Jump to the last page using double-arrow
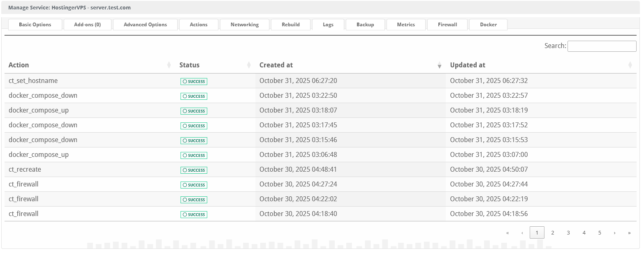The width and height of the screenshot is (644, 253). (630, 232)
